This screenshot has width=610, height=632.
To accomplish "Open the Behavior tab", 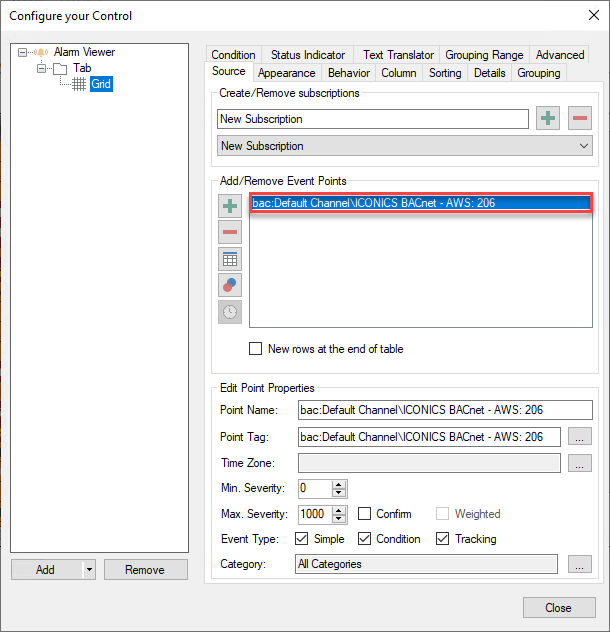I will [349, 73].
